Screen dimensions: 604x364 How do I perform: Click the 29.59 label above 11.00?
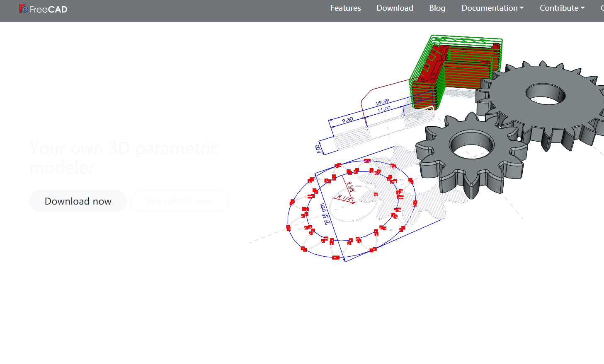[382, 102]
